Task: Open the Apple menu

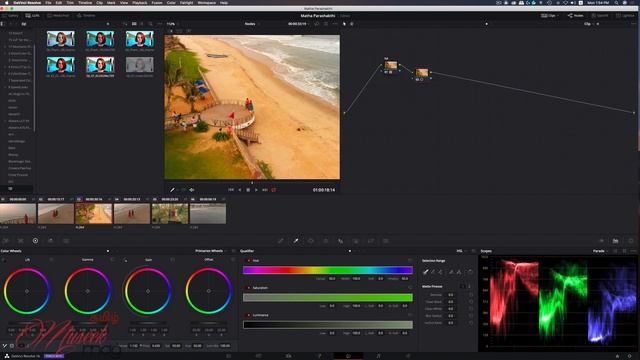Action: coord(6,2)
